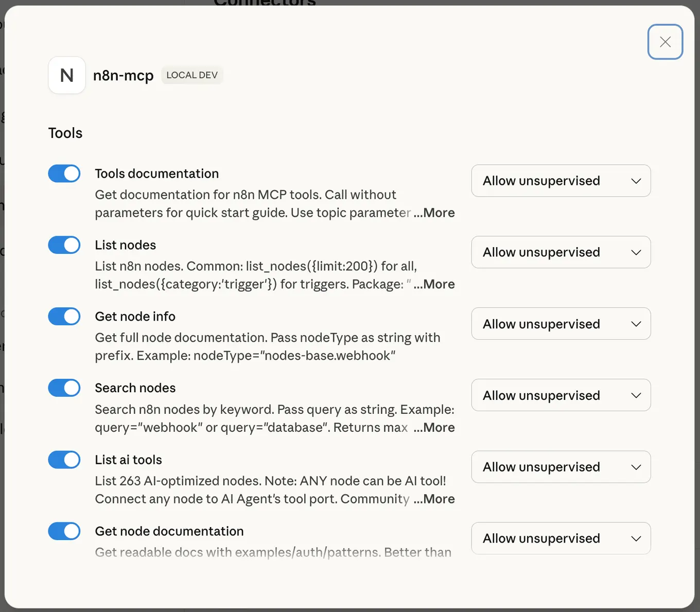Expand Search nodes description with More
Viewport: 700px width, 612px height.
coord(434,428)
